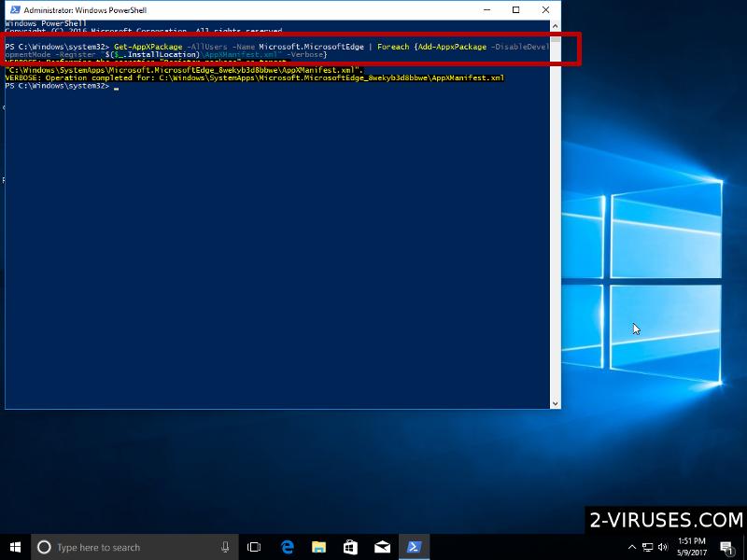This screenshot has width=747, height=560.
Task: Maximize the PowerShell window
Action: coord(516,10)
